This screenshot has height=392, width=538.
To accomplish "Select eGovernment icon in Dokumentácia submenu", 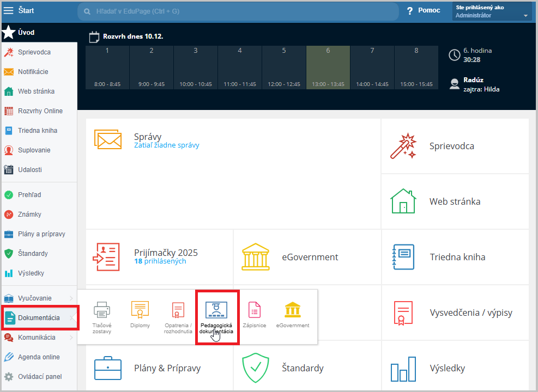I will coord(293,309).
